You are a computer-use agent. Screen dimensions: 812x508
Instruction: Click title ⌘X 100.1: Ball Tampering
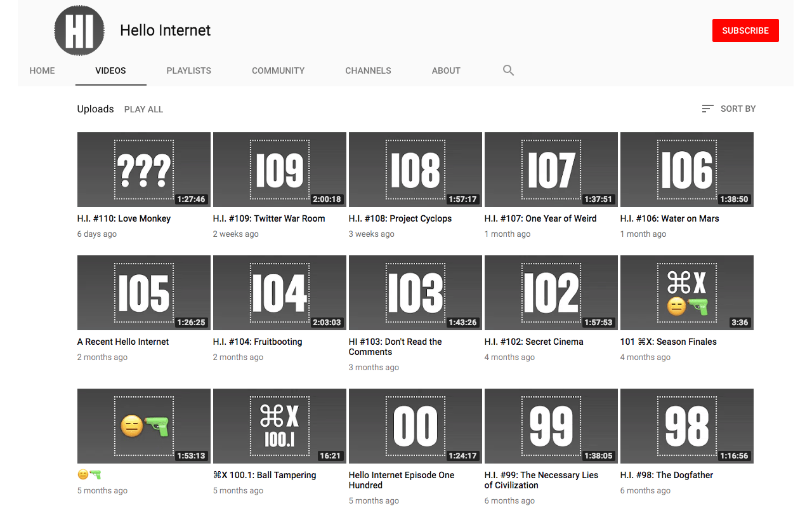(x=265, y=475)
